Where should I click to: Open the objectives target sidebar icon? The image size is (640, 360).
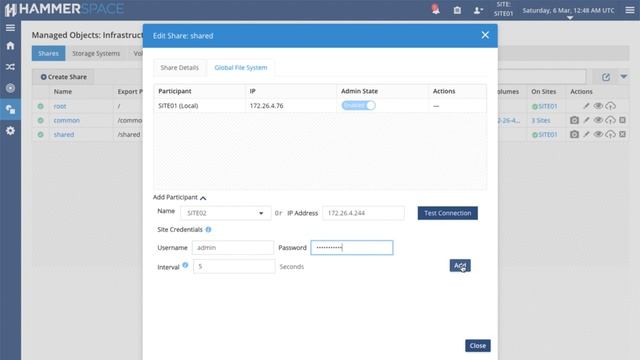10,88
